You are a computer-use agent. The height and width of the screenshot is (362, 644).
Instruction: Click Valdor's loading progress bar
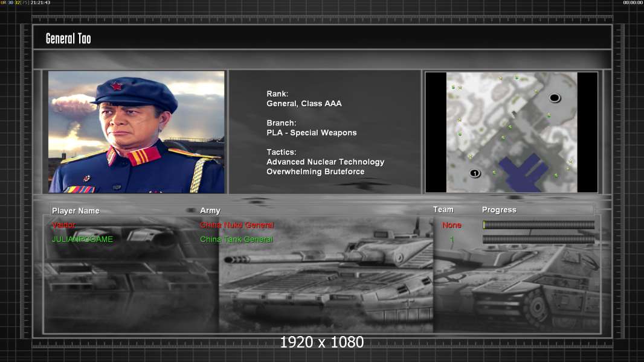coord(538,224)
